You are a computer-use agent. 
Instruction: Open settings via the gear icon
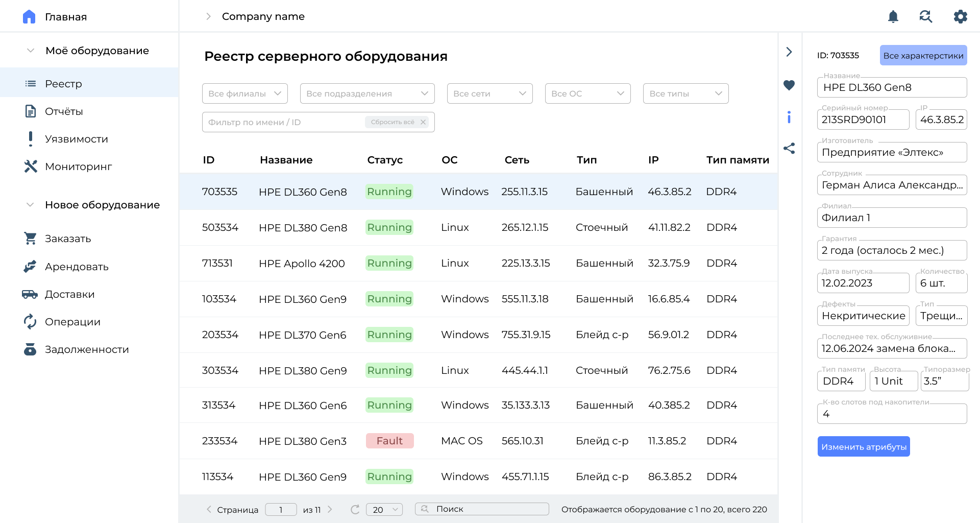(960, 17)
